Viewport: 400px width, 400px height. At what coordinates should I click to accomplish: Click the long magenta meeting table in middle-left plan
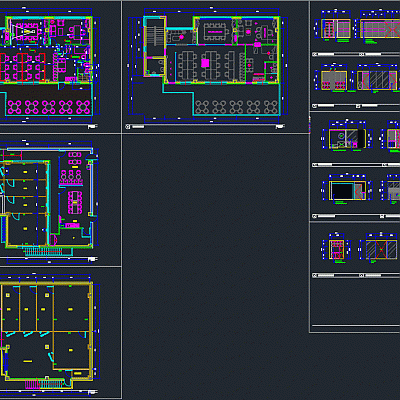(75, 202)
